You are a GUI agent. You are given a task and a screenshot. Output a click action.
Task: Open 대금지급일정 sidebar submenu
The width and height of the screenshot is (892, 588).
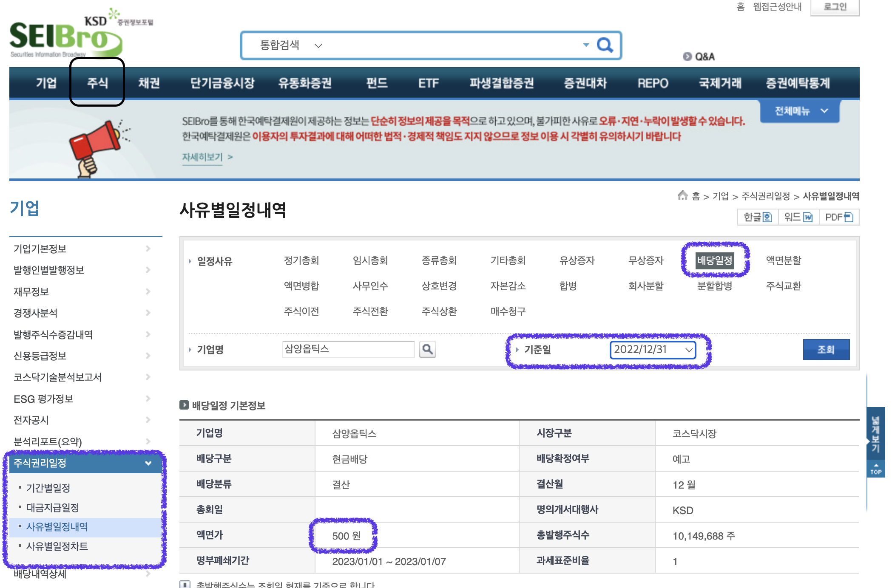point(53,507)
